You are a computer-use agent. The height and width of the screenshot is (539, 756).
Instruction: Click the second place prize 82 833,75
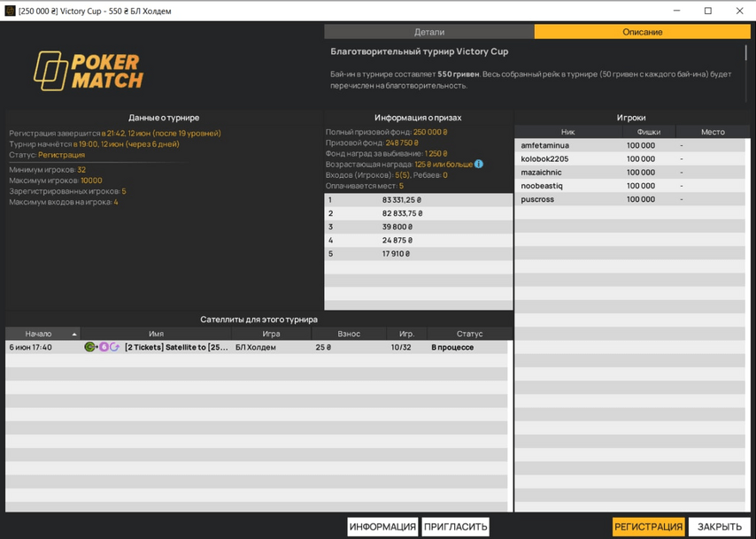pos(402,213)
